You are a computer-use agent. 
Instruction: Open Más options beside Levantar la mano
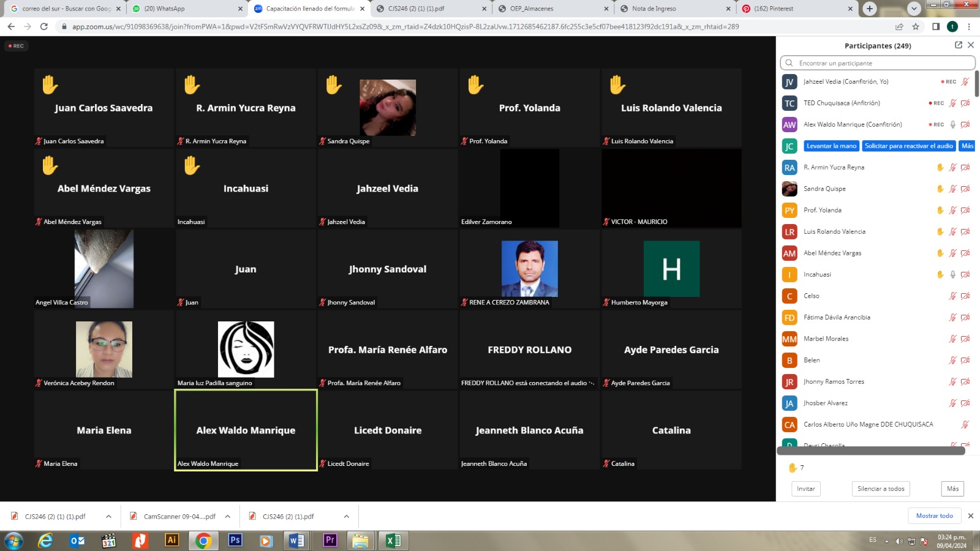pyautogui.click(x=967, y=146)
